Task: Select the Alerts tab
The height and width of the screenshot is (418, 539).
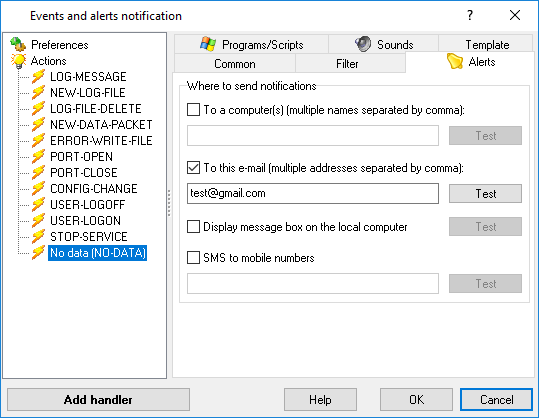Action: pyautogui.click(x=470, y=62)
